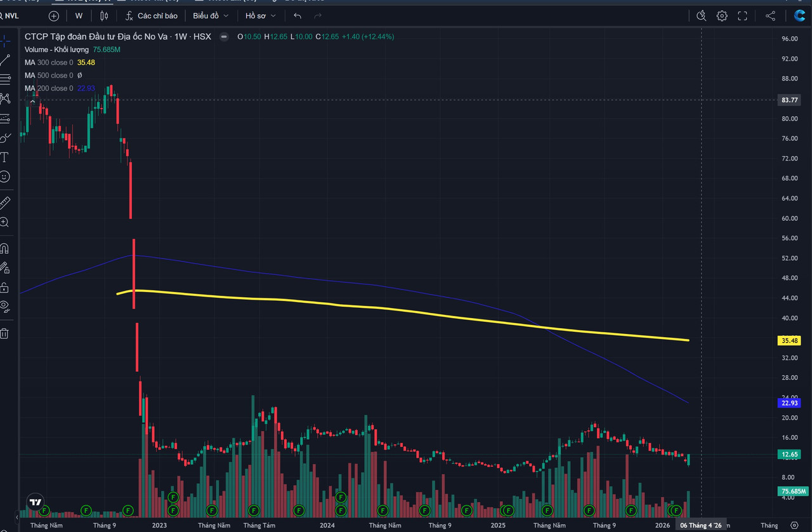The width and height of the screenshot is (812, 532).
Task: Click the 2023 label on time axis
Action: pos(159,526)
